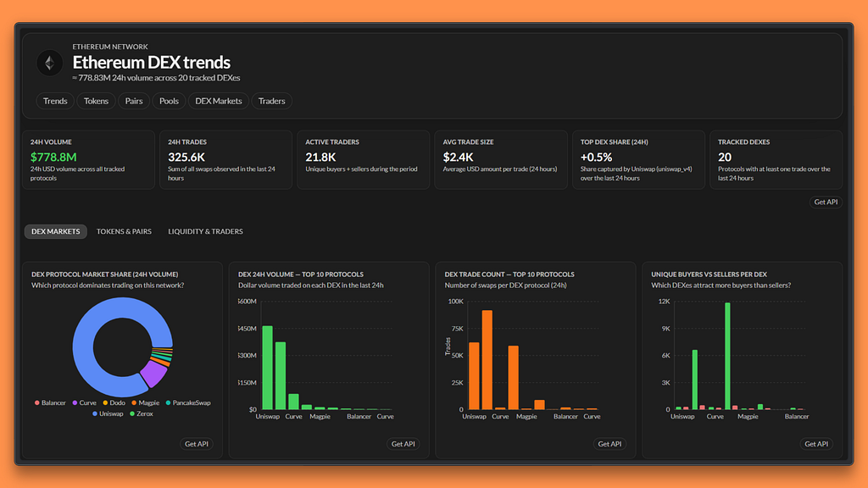The width and height of the screenshot is (868, 488).
Task: Switch to Liquidity & Traders tab
Action: [205, 231]
